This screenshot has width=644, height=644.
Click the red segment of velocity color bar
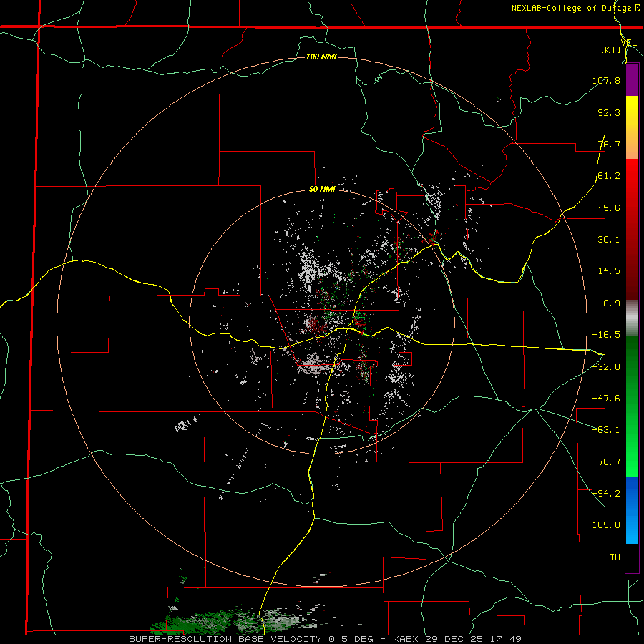pyautogui.click(x=632, y=229)
